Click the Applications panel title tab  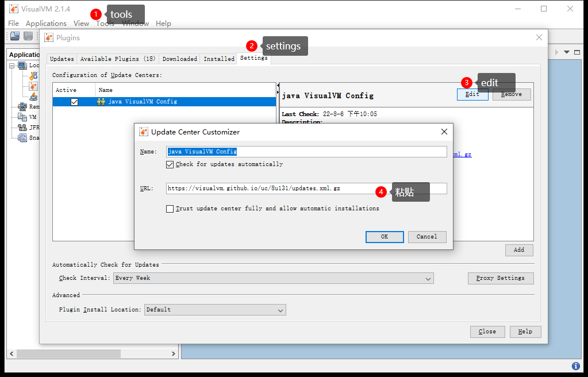(24, 55)
